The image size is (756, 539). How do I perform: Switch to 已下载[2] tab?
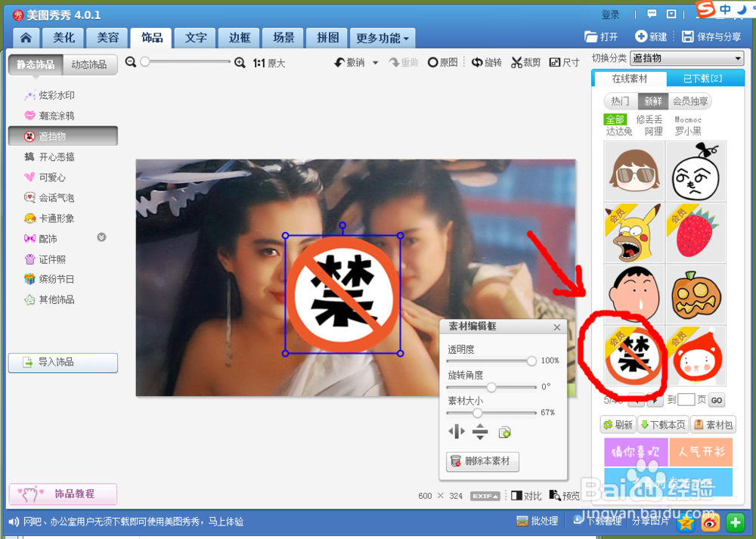click(x=703, y=79)
